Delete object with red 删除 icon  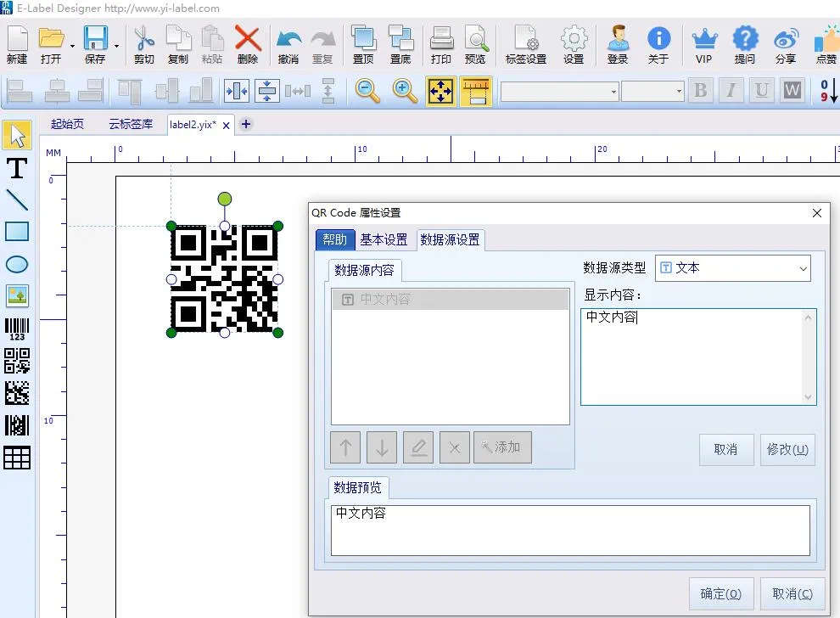pos(248,44)
